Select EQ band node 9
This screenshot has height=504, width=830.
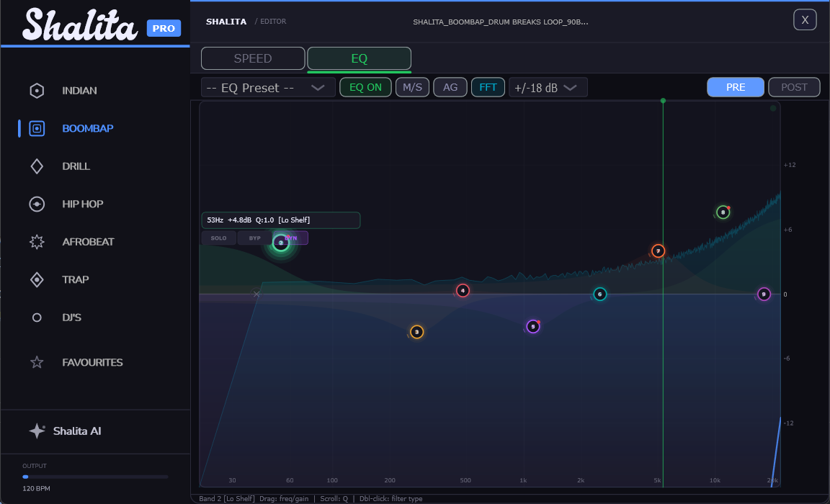764,294
